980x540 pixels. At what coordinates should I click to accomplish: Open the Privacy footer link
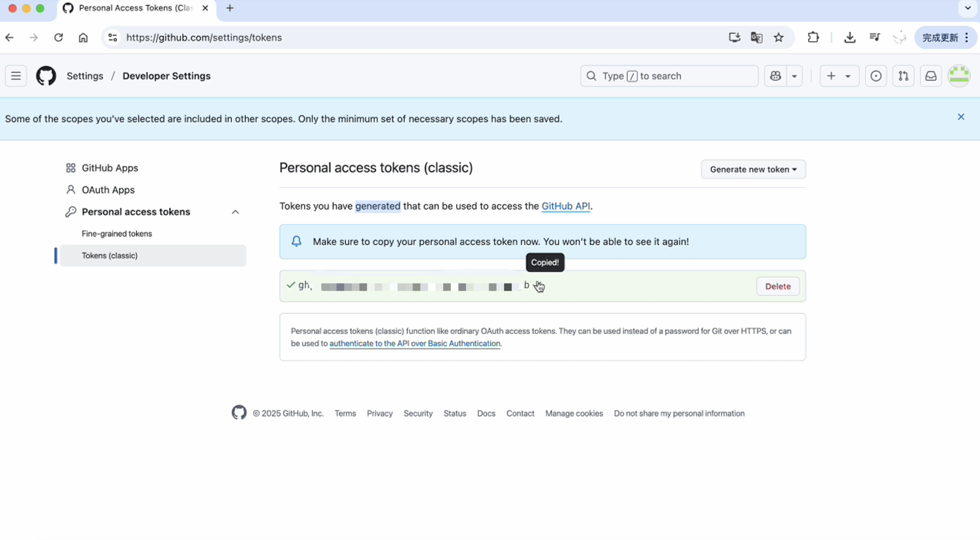tap(380, 413)
